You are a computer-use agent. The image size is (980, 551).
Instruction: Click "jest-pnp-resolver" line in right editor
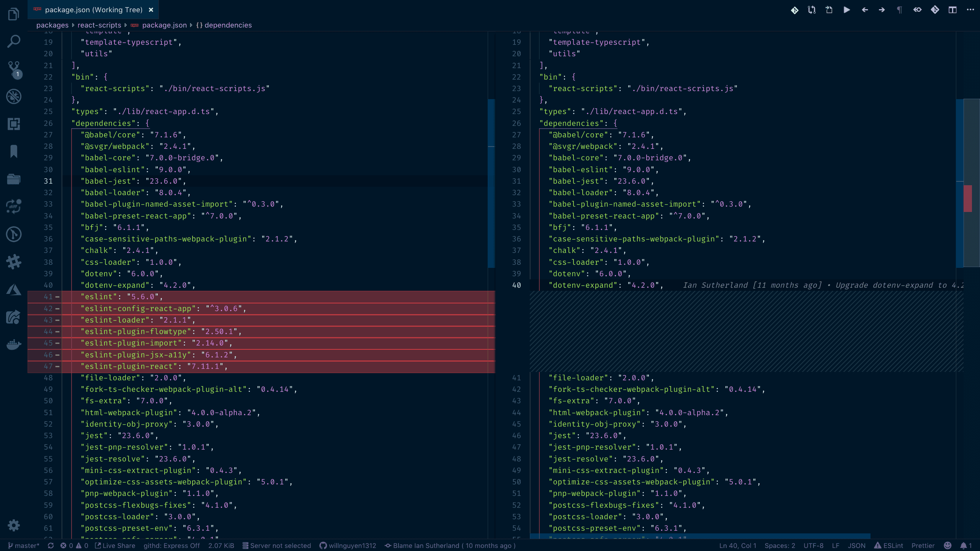[615, 447]
